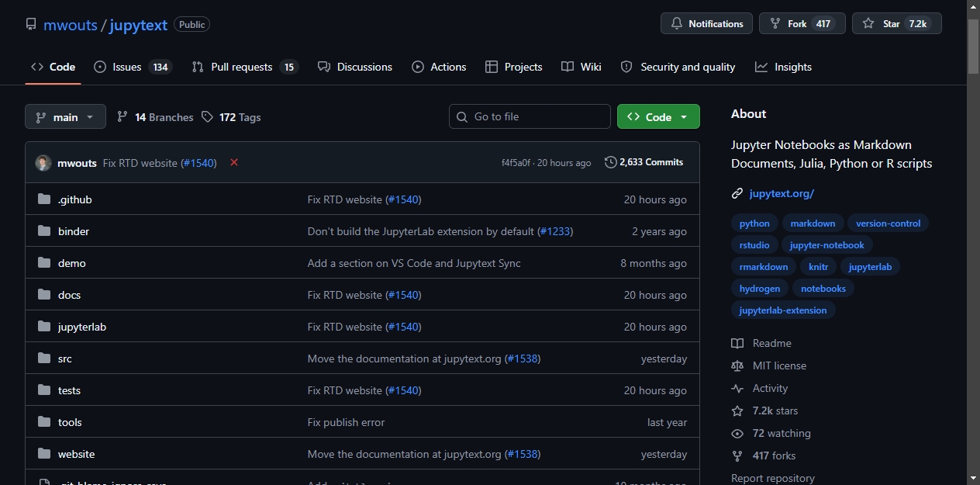Open the .github folder name
Viewport: 980px width, 485px height.
pos(75,199)
